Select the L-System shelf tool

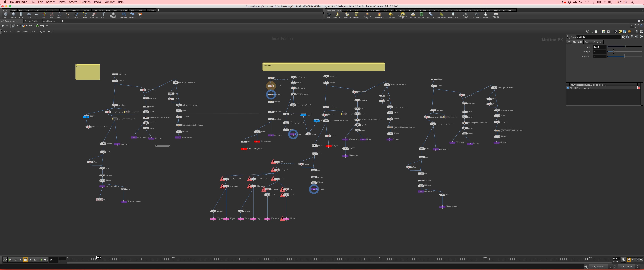click(124, 15)
